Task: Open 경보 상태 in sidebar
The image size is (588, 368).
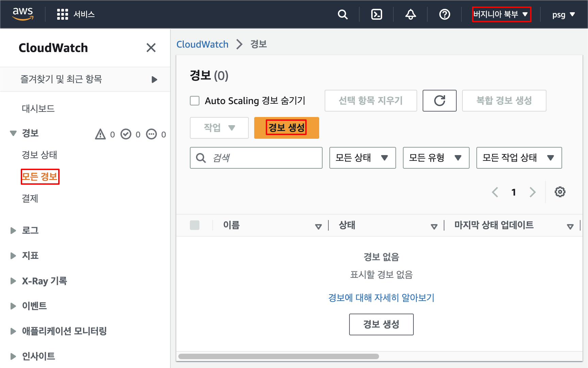Action: [x=39, y=155]
